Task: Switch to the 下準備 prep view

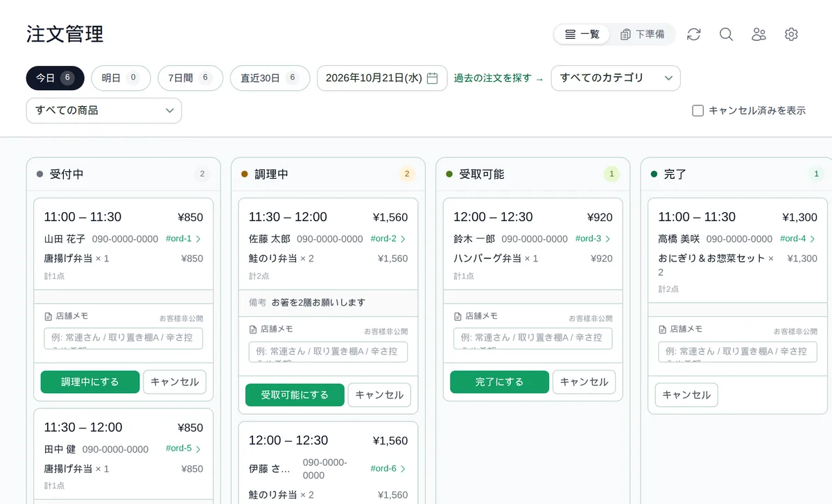Action: tap(642, 34)
